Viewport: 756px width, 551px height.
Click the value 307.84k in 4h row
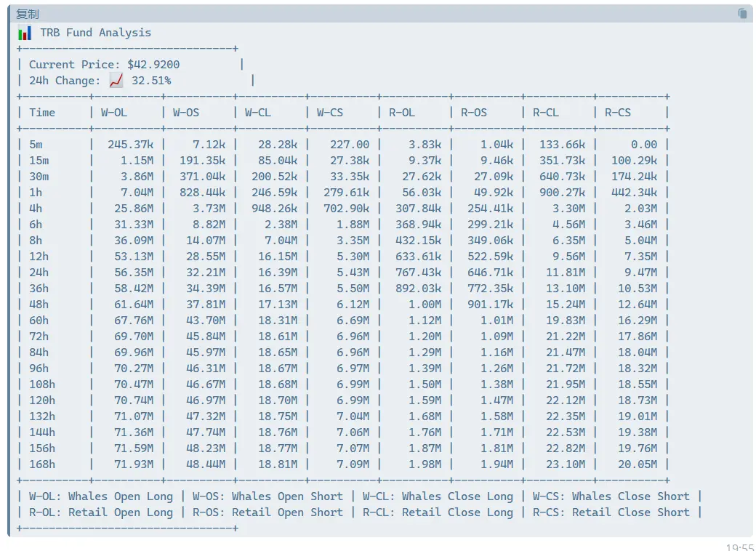click(x=418, y=208)
